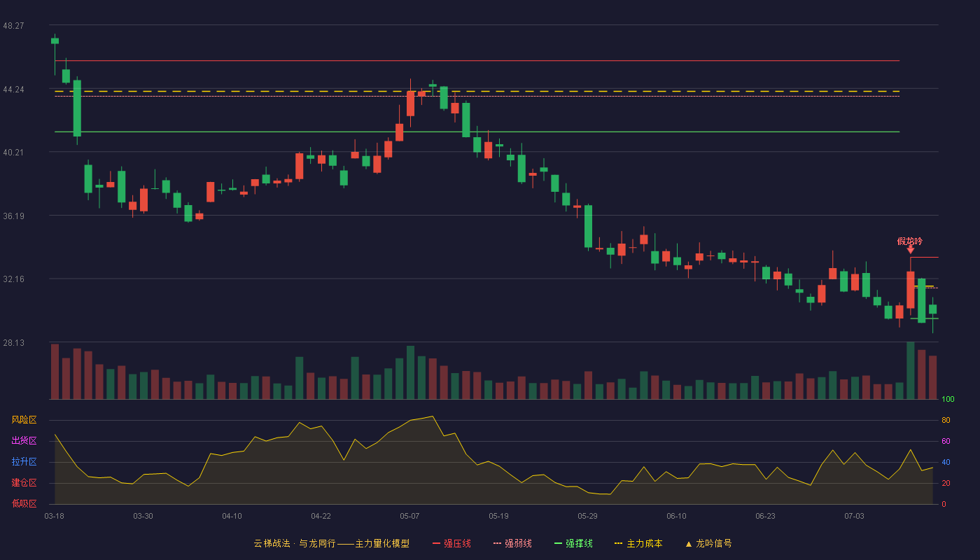This screenshot has height=560, width=980.
Task: Click the 05-07 date axis label
Action: click(x=409, y=516)
